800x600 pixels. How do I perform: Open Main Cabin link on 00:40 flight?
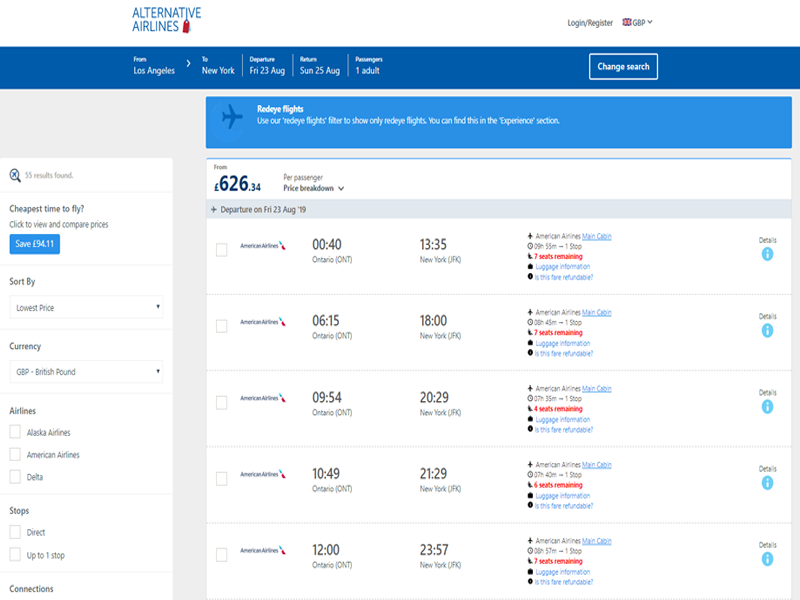pos(596,236)
